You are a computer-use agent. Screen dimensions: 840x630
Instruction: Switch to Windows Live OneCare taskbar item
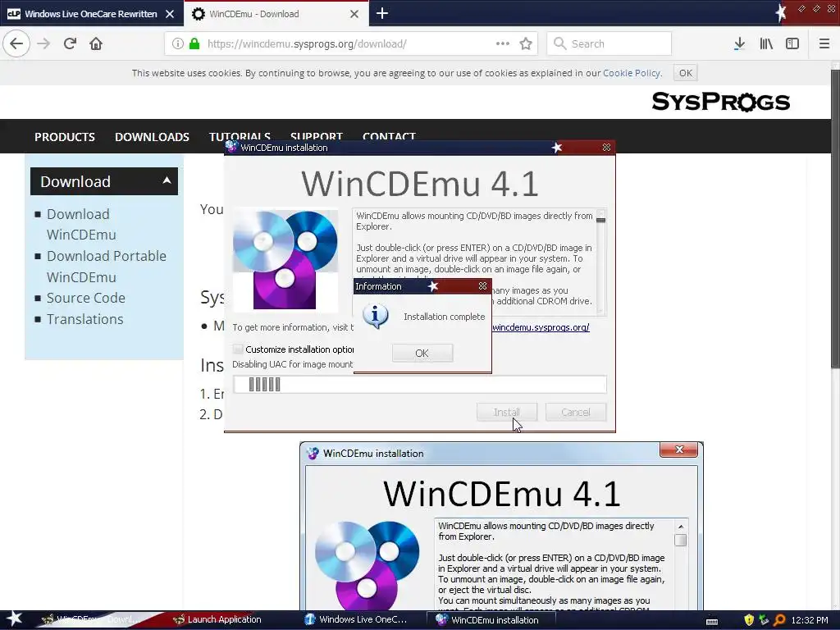point(356,619)
